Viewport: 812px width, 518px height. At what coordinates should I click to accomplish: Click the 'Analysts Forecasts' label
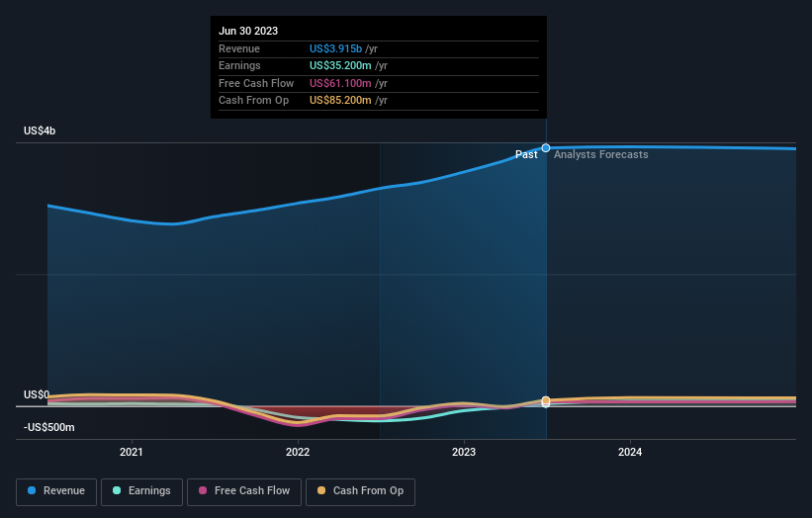[x=600, y=154]
